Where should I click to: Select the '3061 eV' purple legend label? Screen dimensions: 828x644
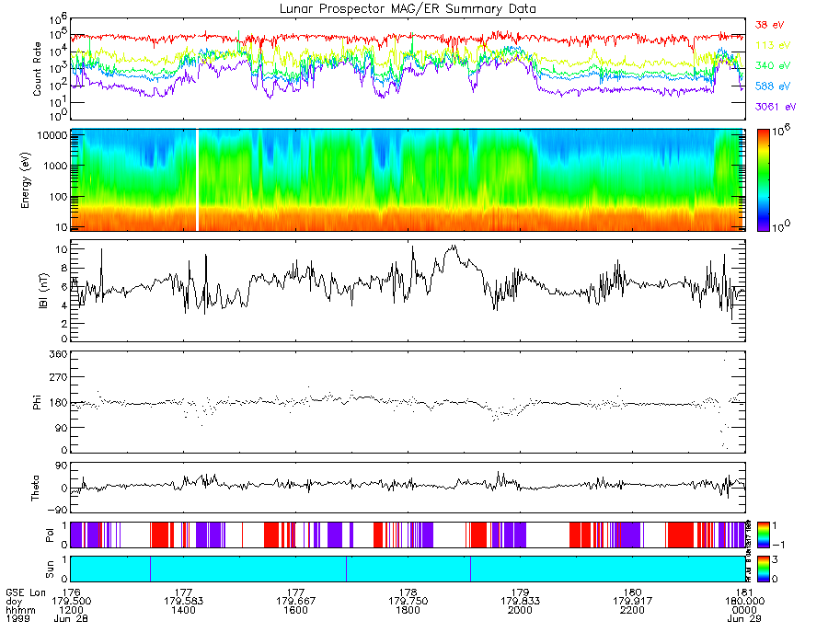click(776, 107)
